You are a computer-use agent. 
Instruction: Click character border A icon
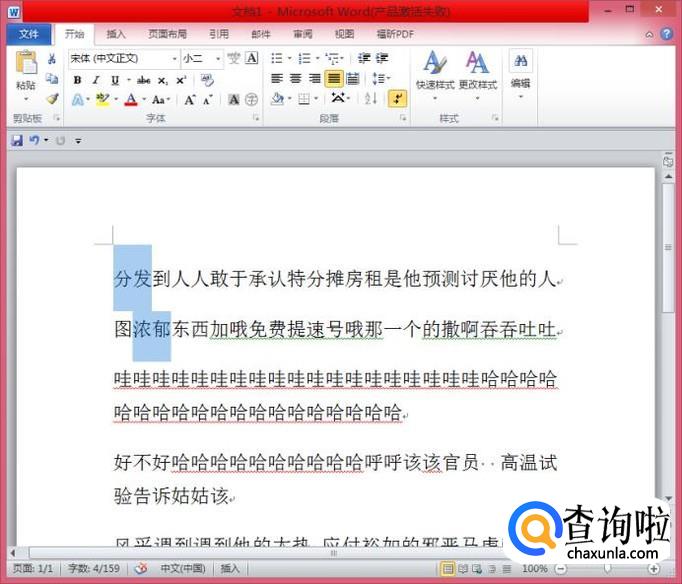click(x=252, y=58)
